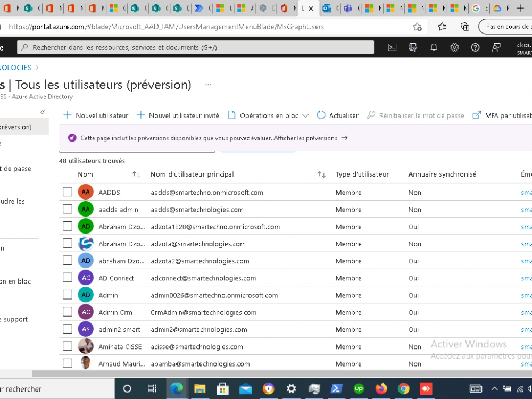
Task: Open Google Chrome from taskbar
Action: [x=403, y=388]
